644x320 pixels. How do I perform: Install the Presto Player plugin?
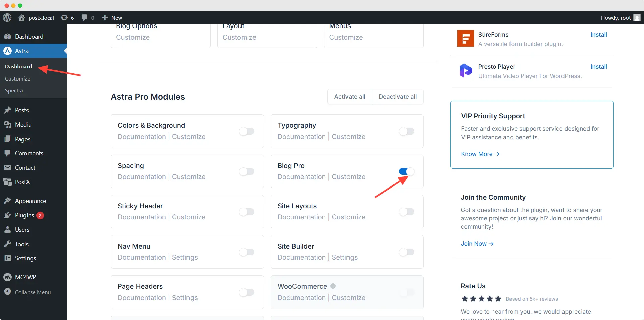(x=598, y=67)
